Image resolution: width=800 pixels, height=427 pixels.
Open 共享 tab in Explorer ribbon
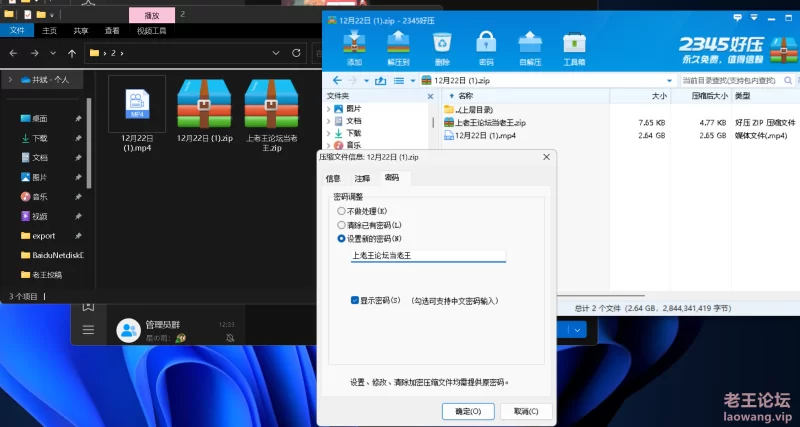81,31
